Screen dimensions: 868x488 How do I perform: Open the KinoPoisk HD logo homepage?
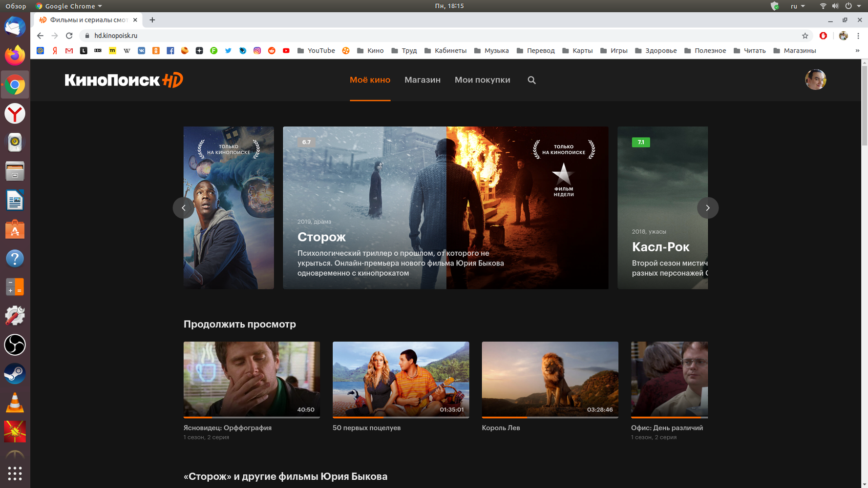point(124,80)
